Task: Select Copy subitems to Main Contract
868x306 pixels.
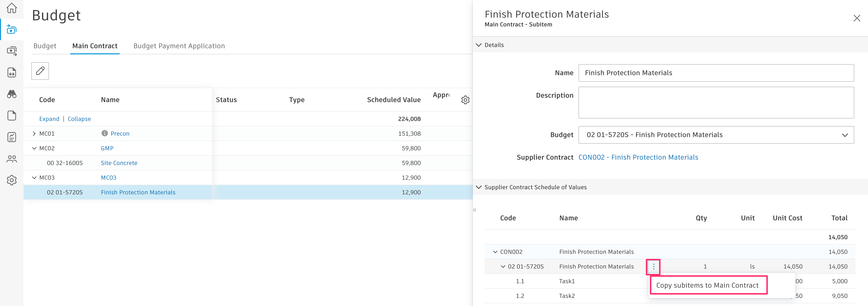Action: (707, 285)
